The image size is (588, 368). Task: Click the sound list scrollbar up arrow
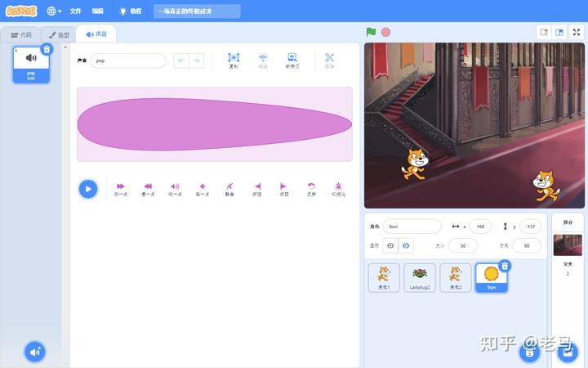pos(65,47)
